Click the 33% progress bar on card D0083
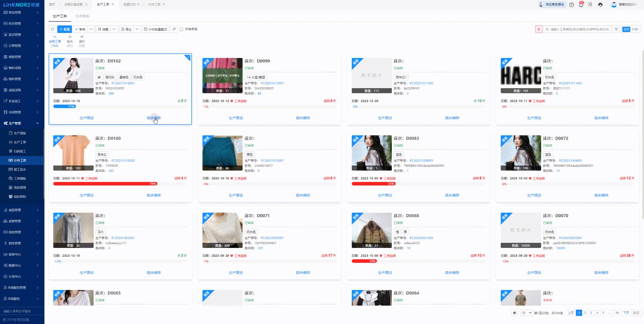 click(373, 184)
